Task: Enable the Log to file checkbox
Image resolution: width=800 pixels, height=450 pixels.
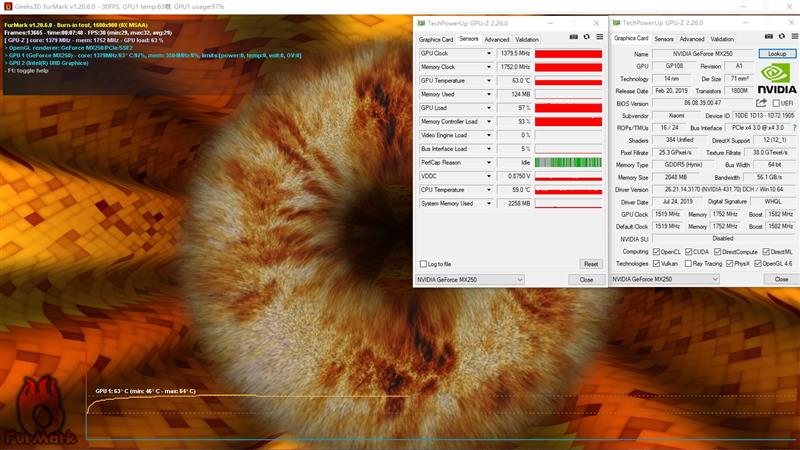Action: click(x=423, y=264)
